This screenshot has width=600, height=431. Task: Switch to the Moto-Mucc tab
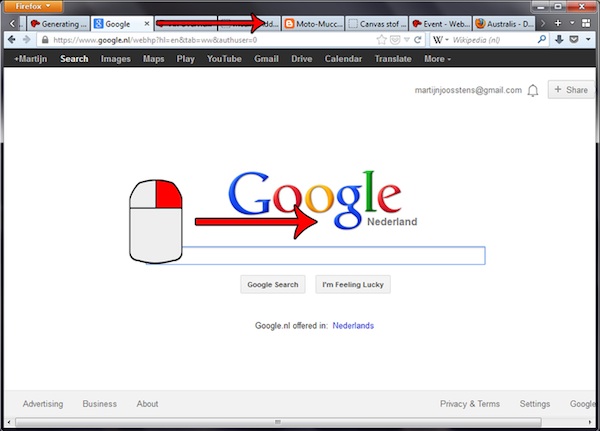pos(313,24)
